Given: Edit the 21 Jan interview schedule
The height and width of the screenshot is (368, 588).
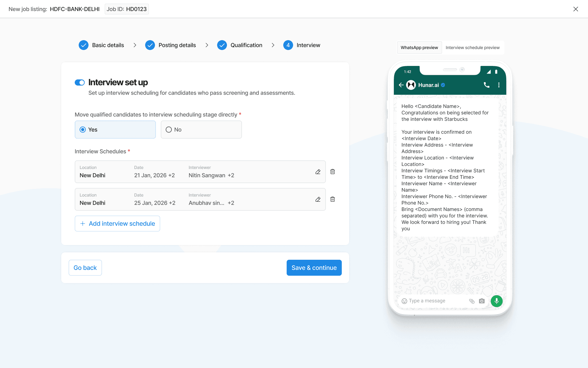Looking at the screenshot, I should tap(318, 172).
